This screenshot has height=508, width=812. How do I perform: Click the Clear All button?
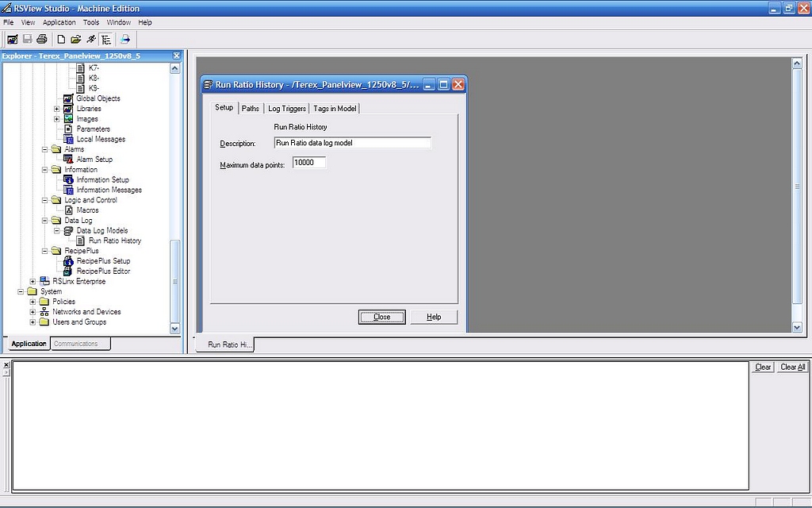coord(792,367)
